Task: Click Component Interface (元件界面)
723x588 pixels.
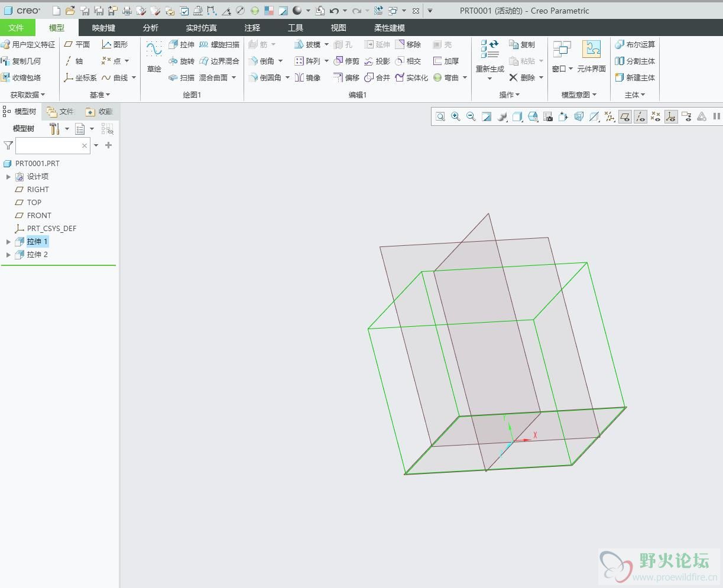Action: click(x=592, y=57)
